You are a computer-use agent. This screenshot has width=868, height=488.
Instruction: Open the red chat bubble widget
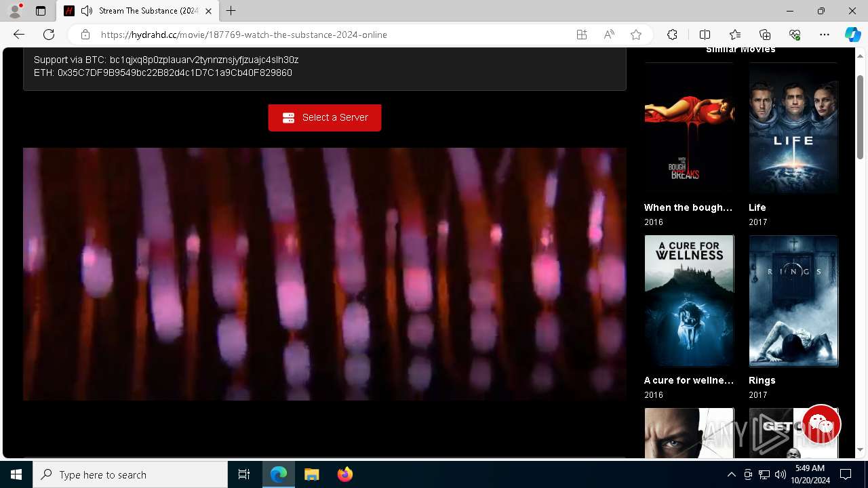[821, 425]
